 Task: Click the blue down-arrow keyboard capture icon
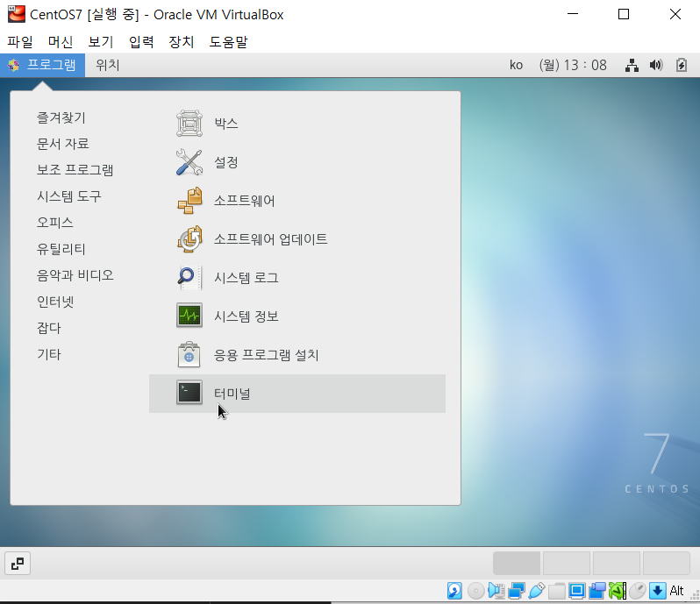[x=657, y=591]
